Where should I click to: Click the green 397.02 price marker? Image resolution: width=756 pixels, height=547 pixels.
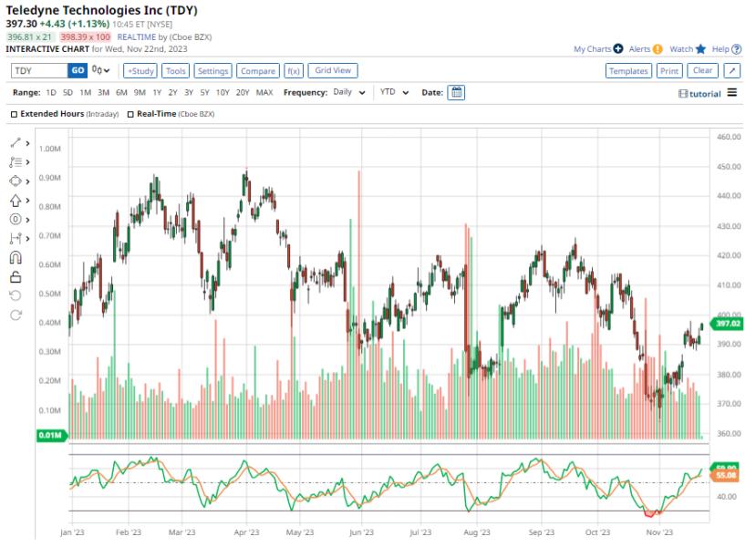coord(727,324)
